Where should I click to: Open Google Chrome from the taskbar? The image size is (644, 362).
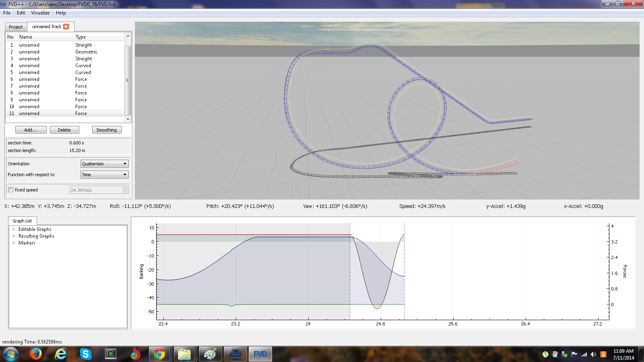point(159,354)
